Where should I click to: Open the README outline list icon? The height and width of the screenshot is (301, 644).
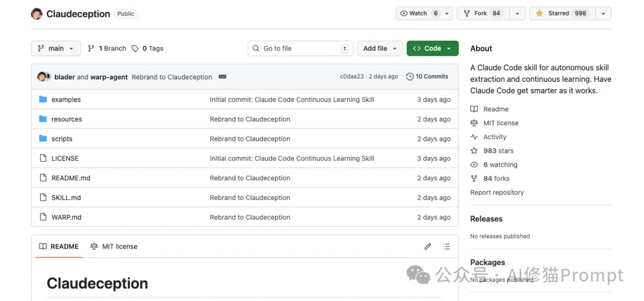pos(446,247)
